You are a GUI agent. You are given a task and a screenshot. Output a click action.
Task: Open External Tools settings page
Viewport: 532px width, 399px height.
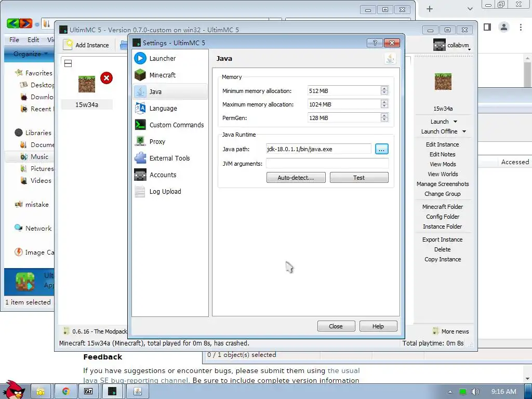pos(170,158)
